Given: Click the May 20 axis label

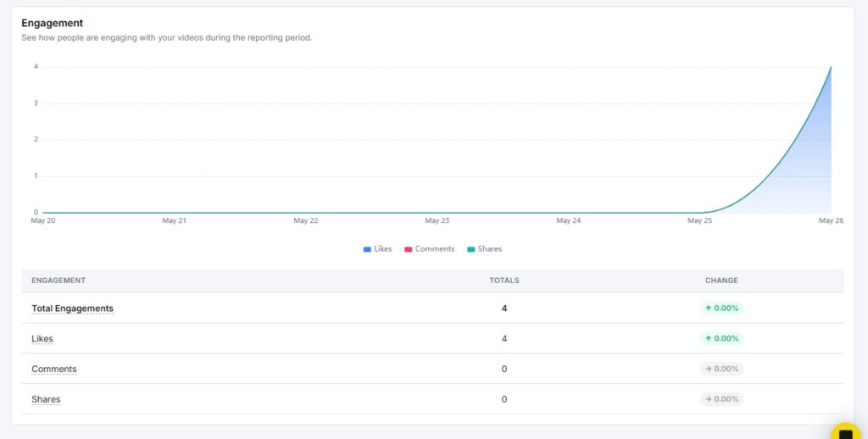Looking at the screenshot, I should [42, 220].
